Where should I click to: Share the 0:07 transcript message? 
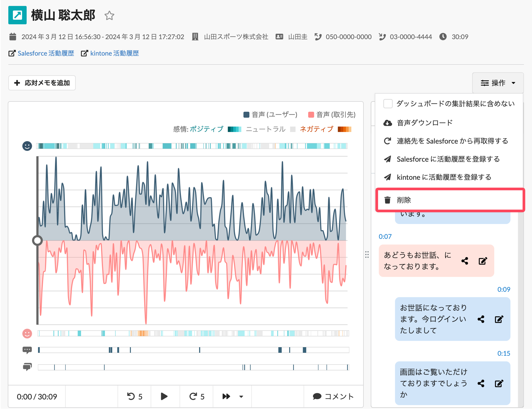pos(465,261)
